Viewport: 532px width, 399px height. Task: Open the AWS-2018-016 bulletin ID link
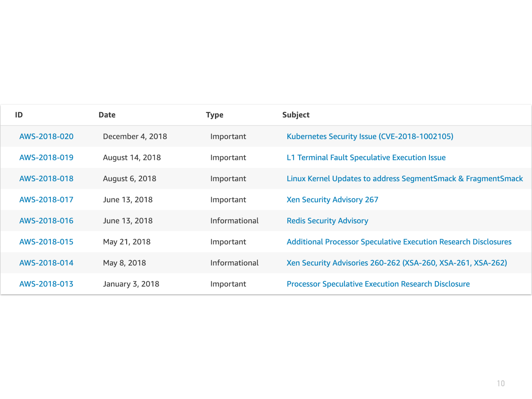click(x=46, y=221)
